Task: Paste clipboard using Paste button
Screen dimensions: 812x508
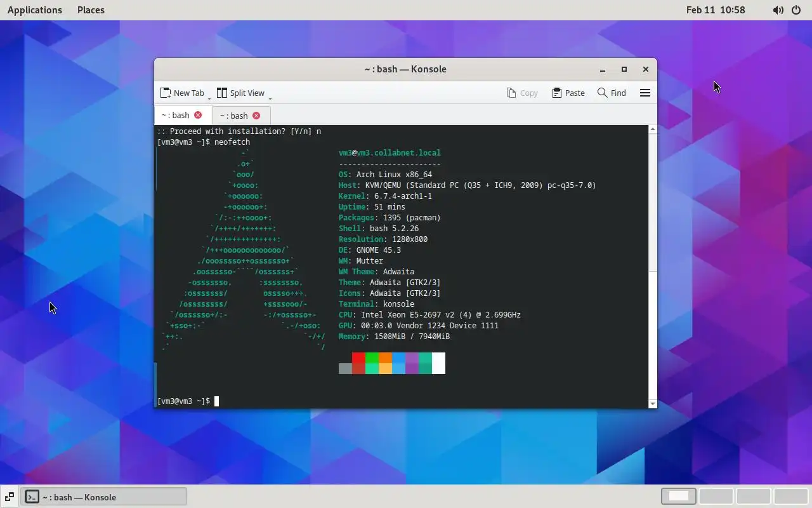Action: pyautogui.click(x=568, y=93)
